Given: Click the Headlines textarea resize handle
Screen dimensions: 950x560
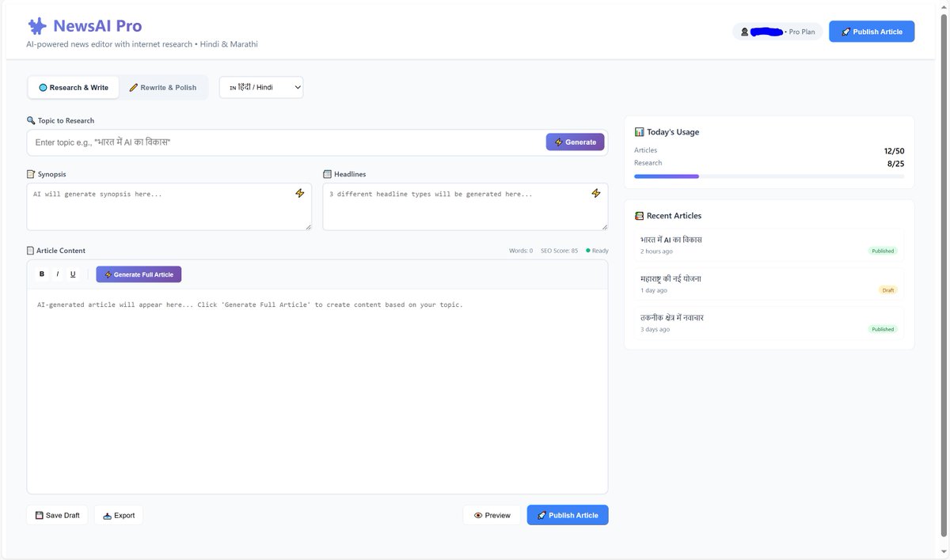Looking at the screenshot, I should [x=604, y=226].
